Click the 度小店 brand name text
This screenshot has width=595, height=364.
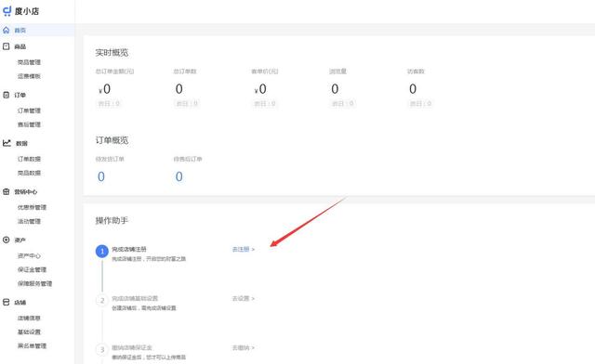click(27, 11)
